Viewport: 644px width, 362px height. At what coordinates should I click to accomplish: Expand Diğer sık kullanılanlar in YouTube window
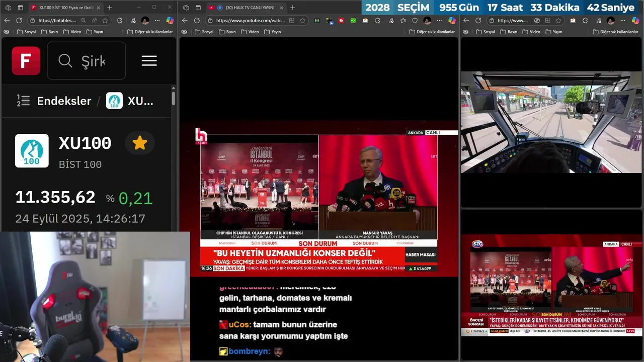(x=432, y=32)
